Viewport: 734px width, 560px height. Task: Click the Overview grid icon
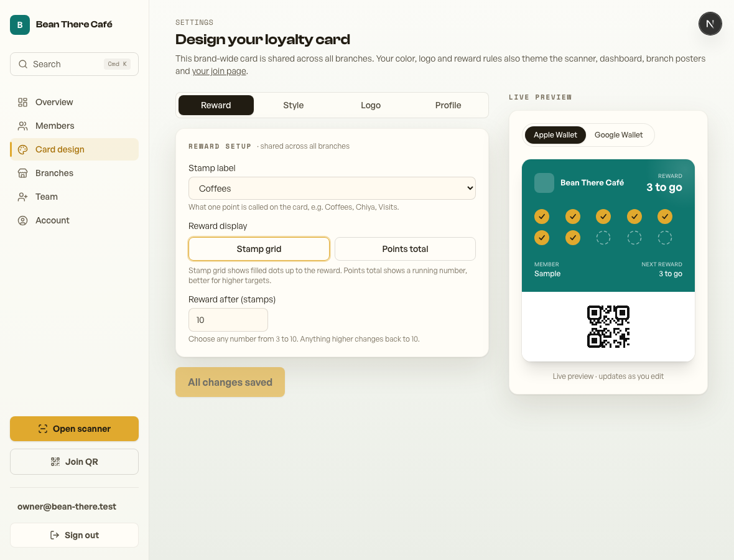tap(22, 102)
